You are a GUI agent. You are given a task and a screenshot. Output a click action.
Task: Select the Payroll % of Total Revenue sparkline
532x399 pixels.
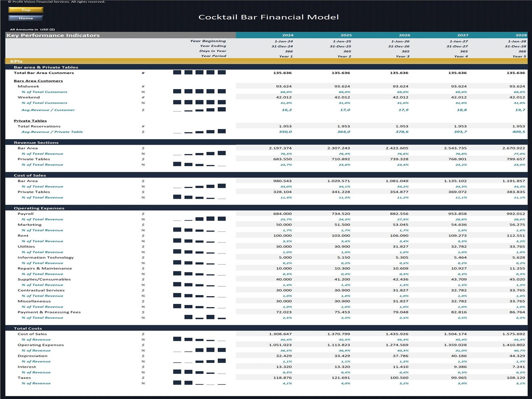point(199,219)
